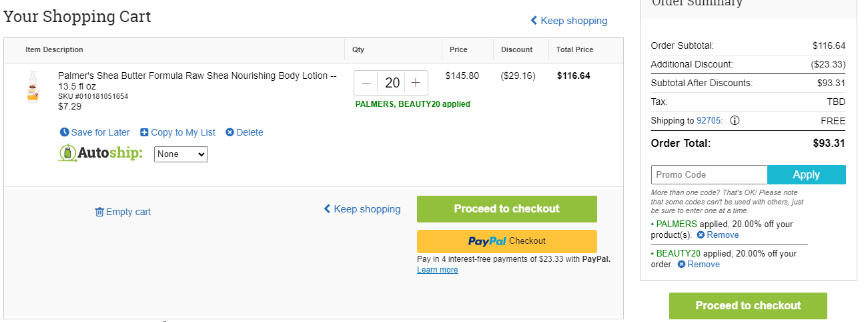
Task: Click Keep shopping link at top
Action: 569,21
